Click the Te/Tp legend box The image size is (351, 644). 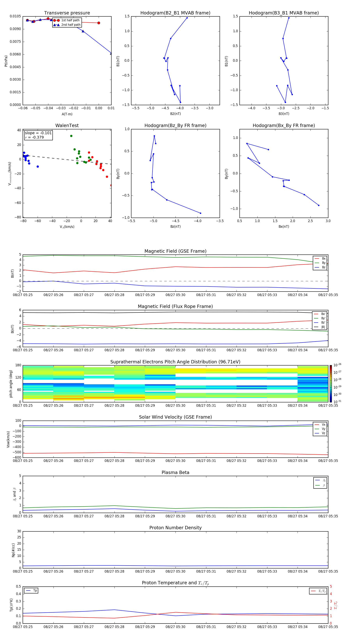[x=318, y=591]
